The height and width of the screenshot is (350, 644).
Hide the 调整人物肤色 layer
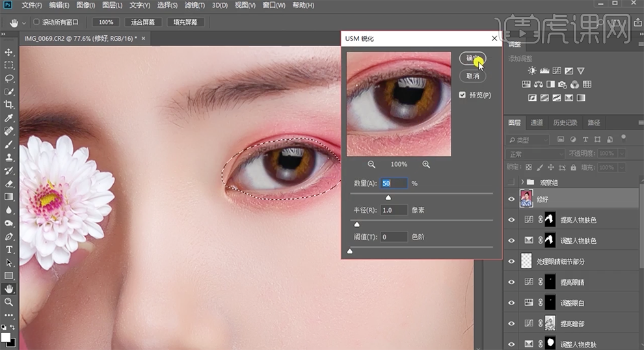(511, 240)
